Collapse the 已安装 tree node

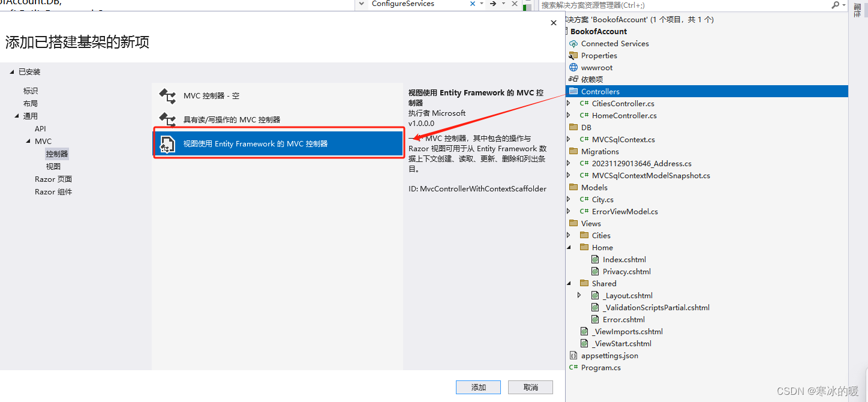point(11,72)
